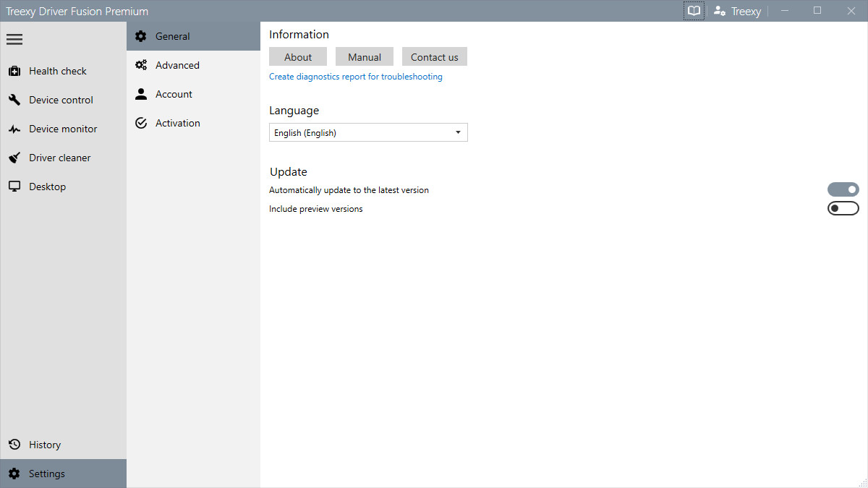Open the Manual button
The image size is (868, 488).
click(x=365, y=57)
